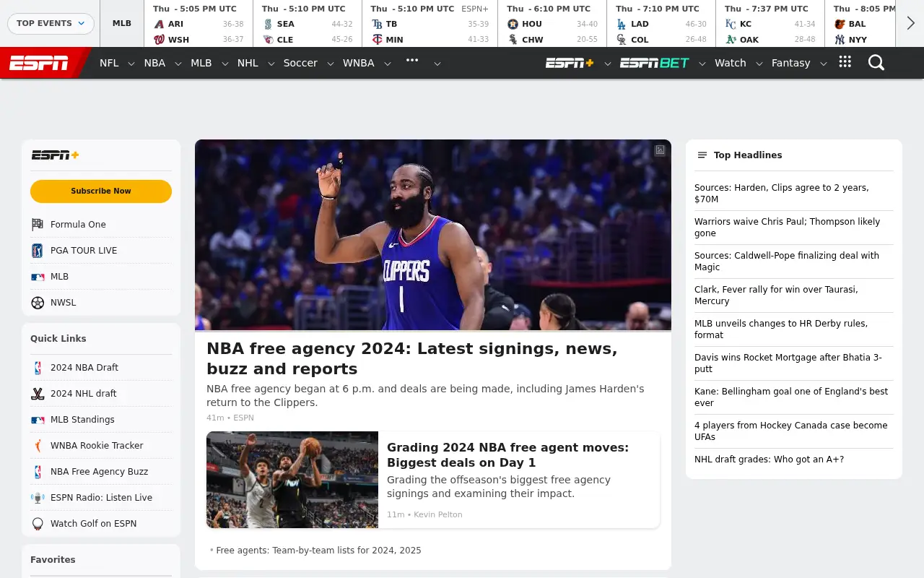Open the search magnifier icon
This screenshot has height=578, width=924.
(x=876, y=63)
